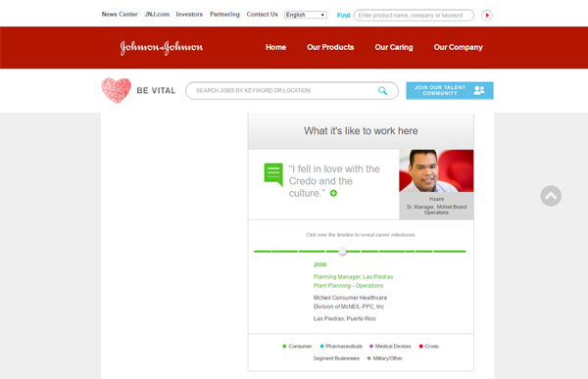Open the News Center link

coord(120,15)
